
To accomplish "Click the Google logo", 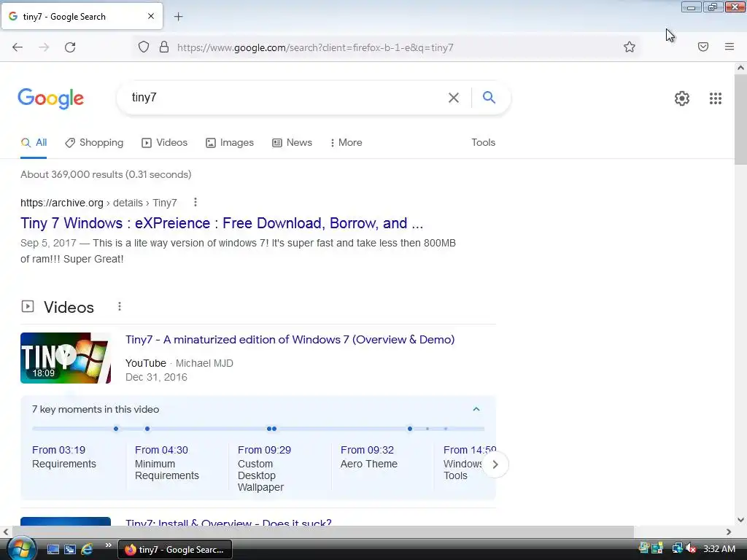I will click(x=51, y=98).
